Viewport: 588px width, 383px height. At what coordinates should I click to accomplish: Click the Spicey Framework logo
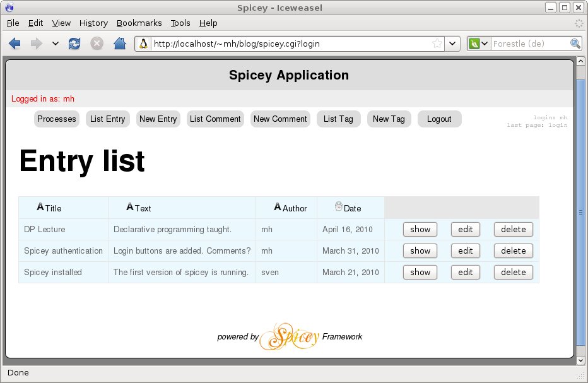click(290, 336)
